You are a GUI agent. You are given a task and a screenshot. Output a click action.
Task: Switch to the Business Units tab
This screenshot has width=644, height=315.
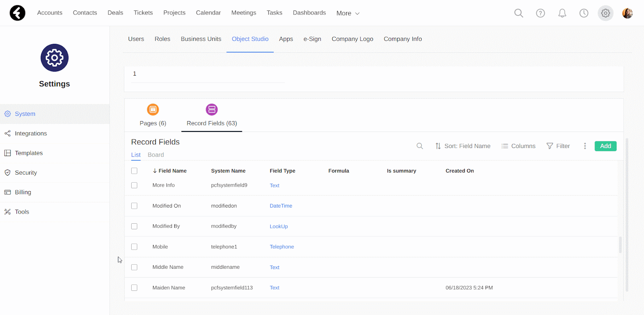point(201,39)
